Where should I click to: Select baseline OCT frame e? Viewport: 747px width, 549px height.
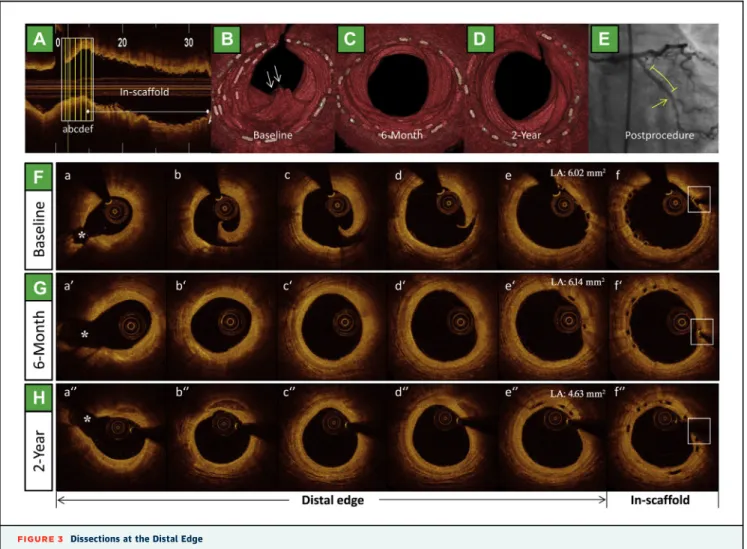[x=553, y=216]
